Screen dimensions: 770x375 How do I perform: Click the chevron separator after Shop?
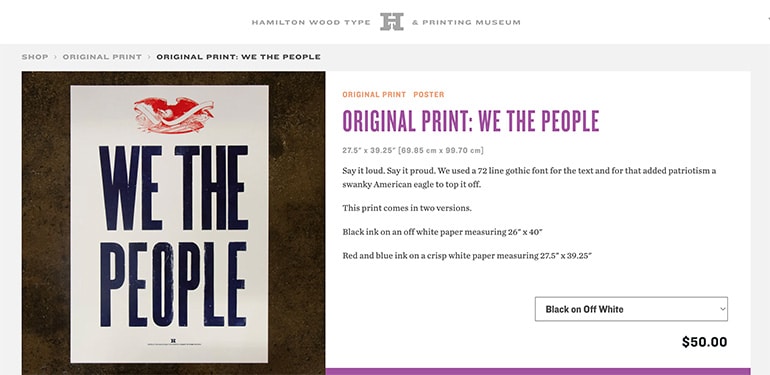55,57
